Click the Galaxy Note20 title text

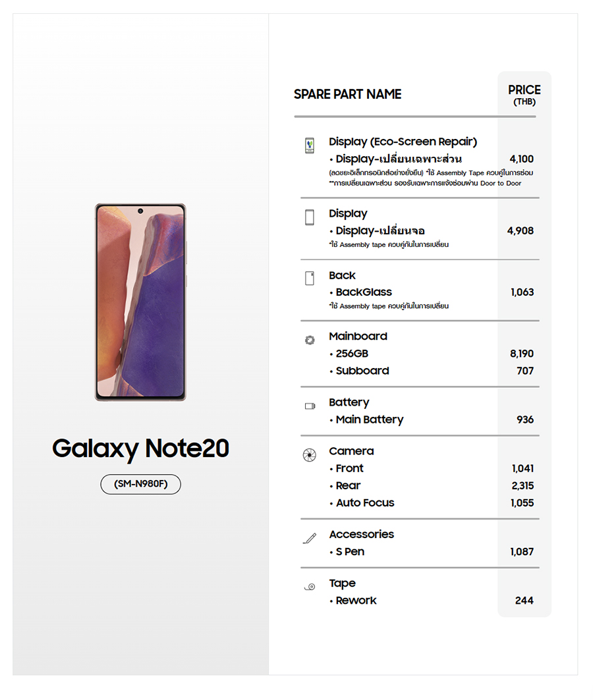point(140,448)
